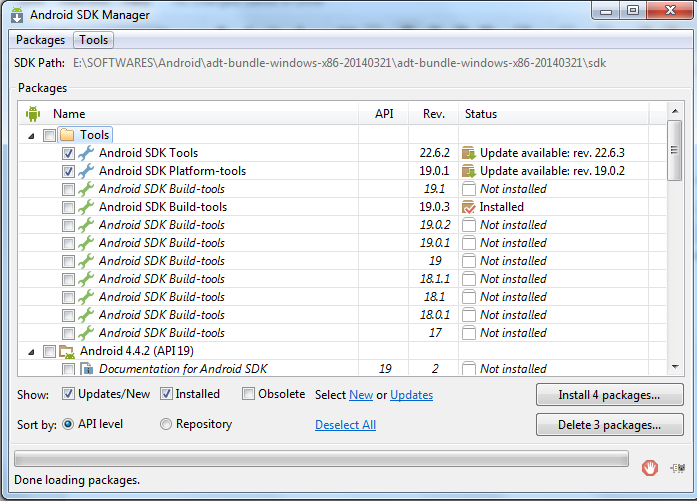Open the Packages menu
697x501 pixels.
click(x=40, y=40)
